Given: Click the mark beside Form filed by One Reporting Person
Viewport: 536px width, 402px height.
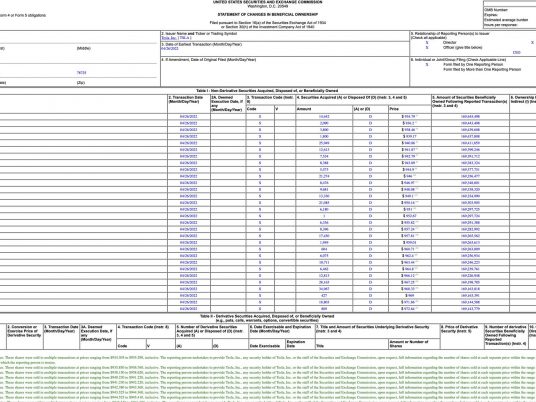Looking at the screenshot, I should click(427, 64).
